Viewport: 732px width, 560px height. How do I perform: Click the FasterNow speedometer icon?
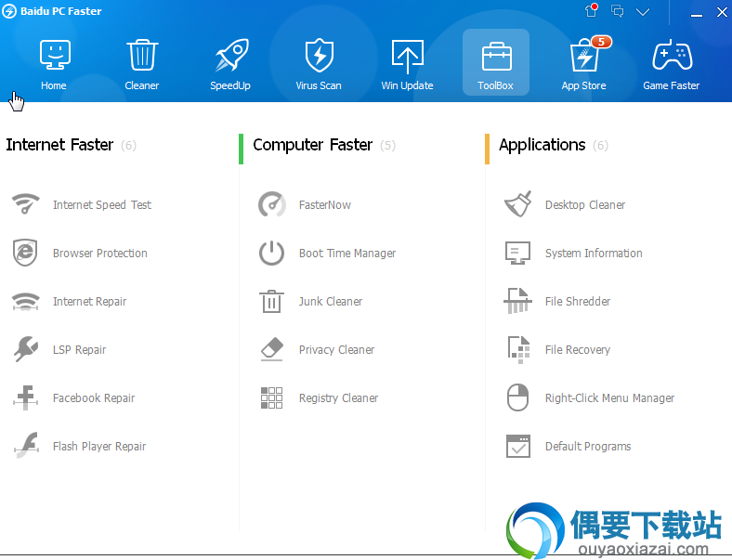(x=271, y=204)
